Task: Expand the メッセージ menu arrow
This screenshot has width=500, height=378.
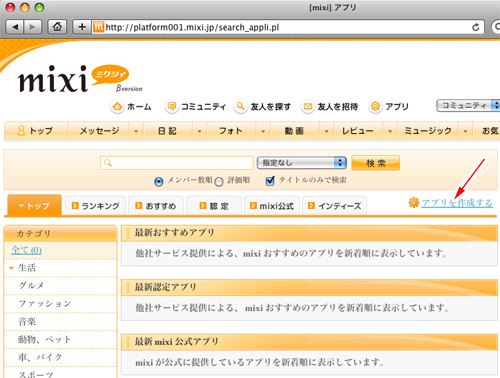Action: point(136,131)
